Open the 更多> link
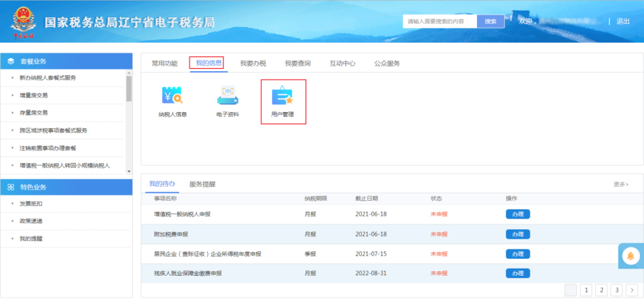644x299 pixels. coord(621,184)
